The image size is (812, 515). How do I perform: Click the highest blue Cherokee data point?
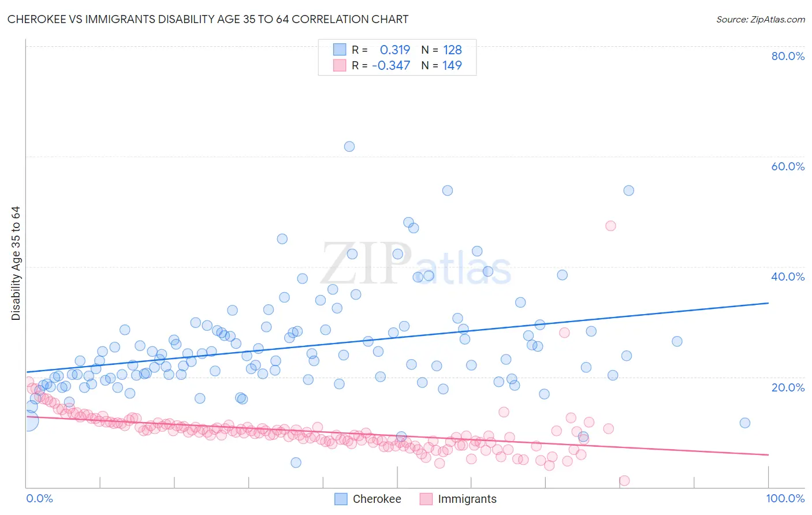(349, 147)
